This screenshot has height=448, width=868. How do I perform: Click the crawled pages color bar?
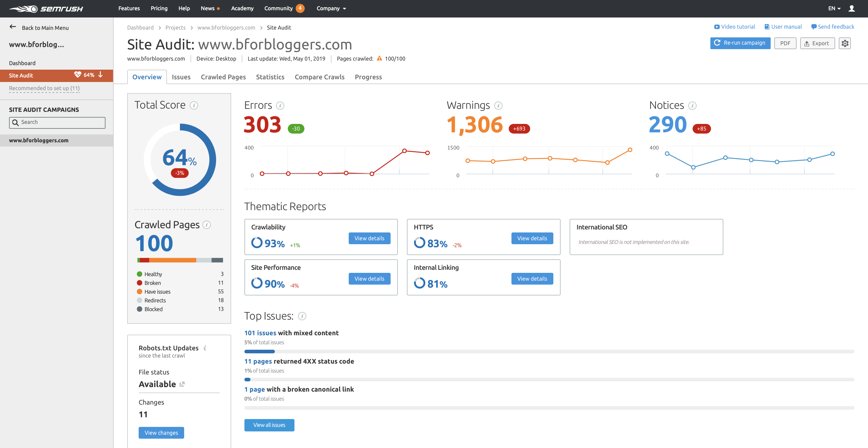(x=180, y=260)
